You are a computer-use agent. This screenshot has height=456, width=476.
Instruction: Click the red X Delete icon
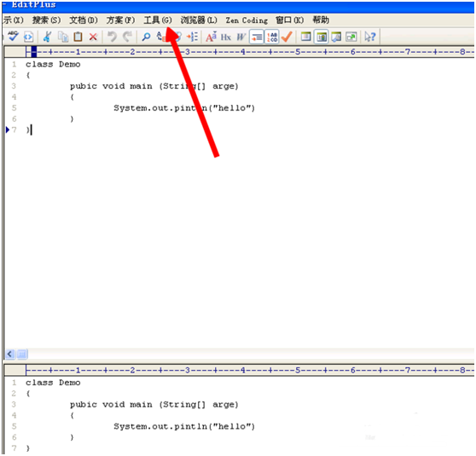click(93, 37)
